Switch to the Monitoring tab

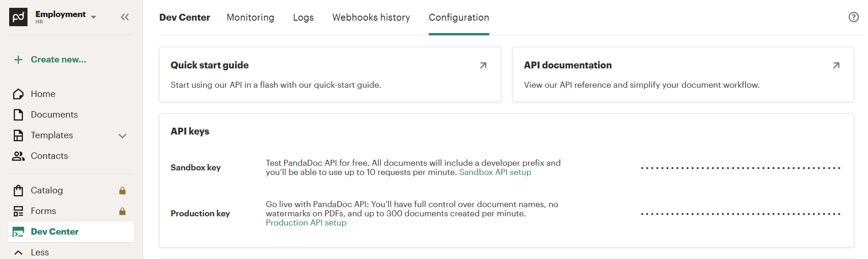pyautogui.click(x=250, y=17)
